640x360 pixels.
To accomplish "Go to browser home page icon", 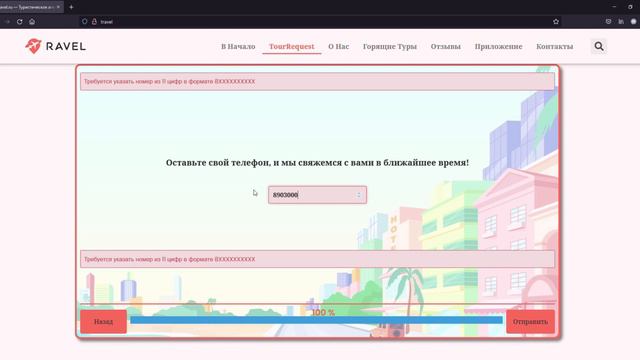I will click(x=32, y=22).
